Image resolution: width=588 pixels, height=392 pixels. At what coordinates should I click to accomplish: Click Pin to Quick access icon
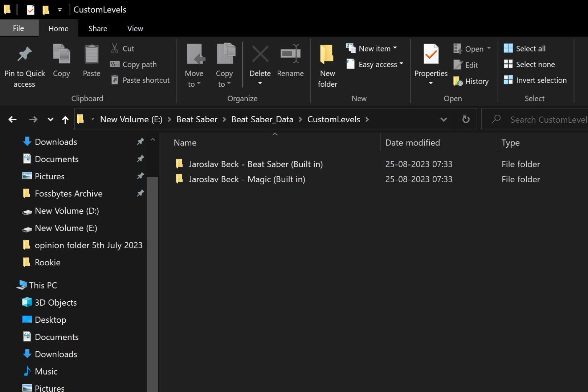(x=24, y=54)
